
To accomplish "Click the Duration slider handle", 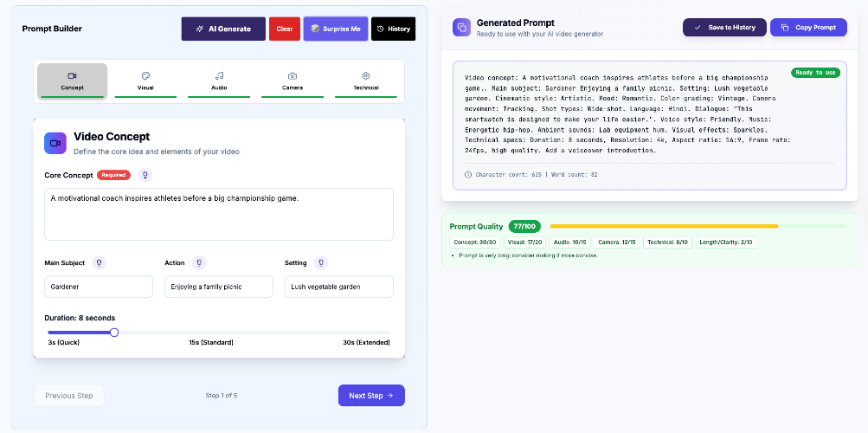I will pos(114,333).
